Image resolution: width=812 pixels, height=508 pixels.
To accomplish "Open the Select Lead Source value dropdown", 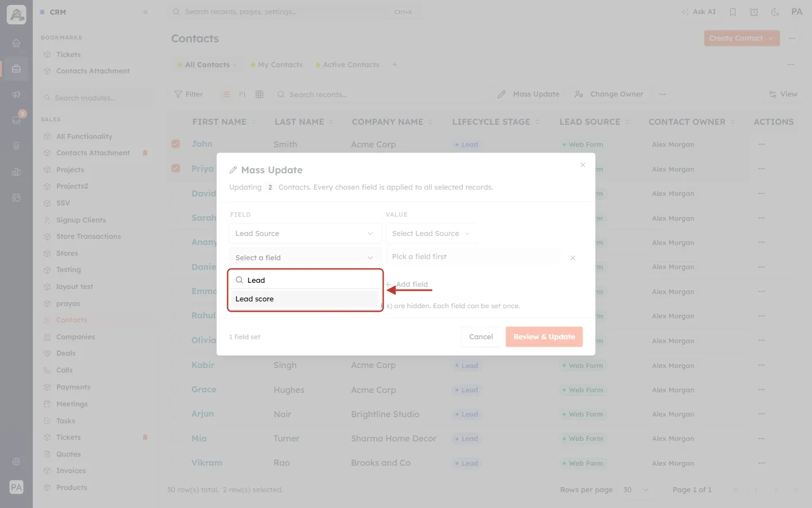I will pos(431,234).
